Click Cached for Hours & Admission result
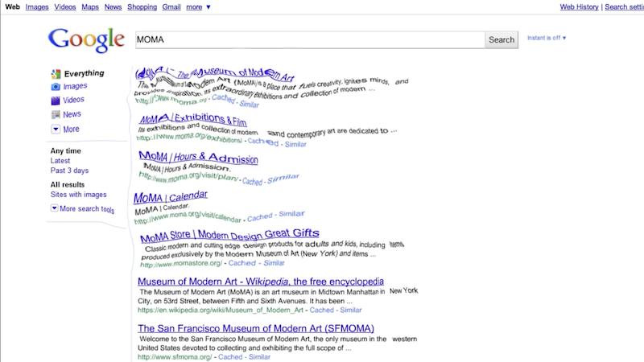The width and height of the screenshot is (644, 362). (x=252, y=181)
